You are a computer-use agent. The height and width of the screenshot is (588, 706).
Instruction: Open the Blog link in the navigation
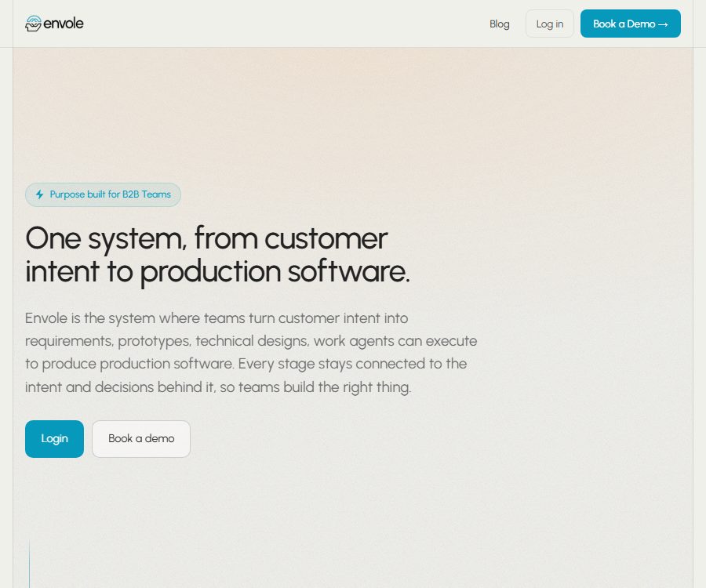click(500, 24)
